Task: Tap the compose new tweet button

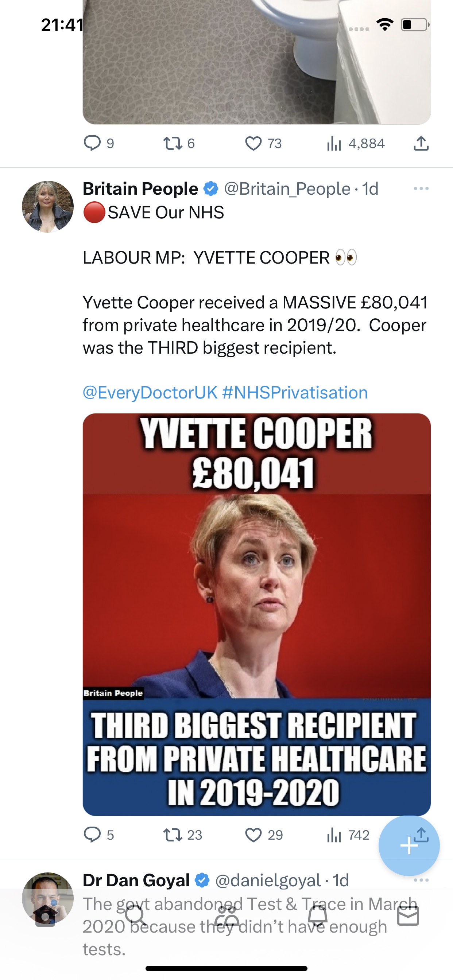Action: pos(409,845)
